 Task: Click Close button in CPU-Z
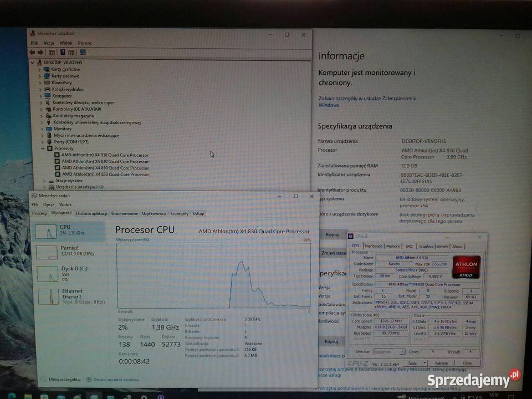click(x=467, y=363)
